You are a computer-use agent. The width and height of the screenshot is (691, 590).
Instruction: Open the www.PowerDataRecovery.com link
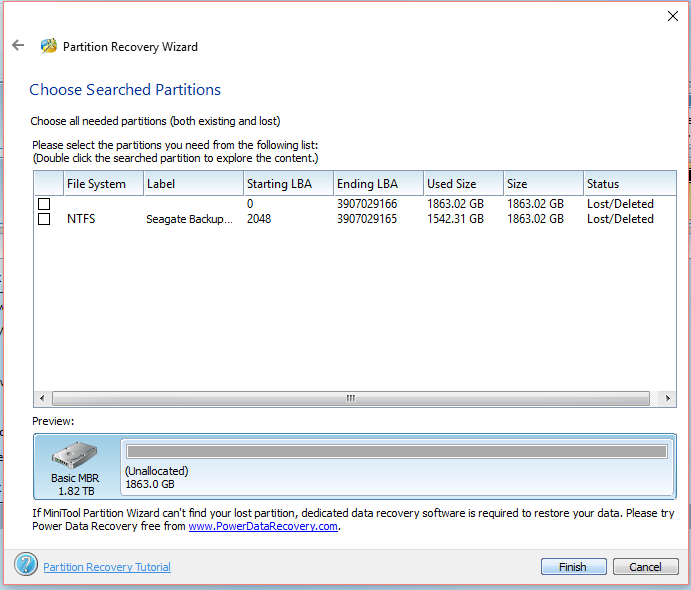coord(263,526)
